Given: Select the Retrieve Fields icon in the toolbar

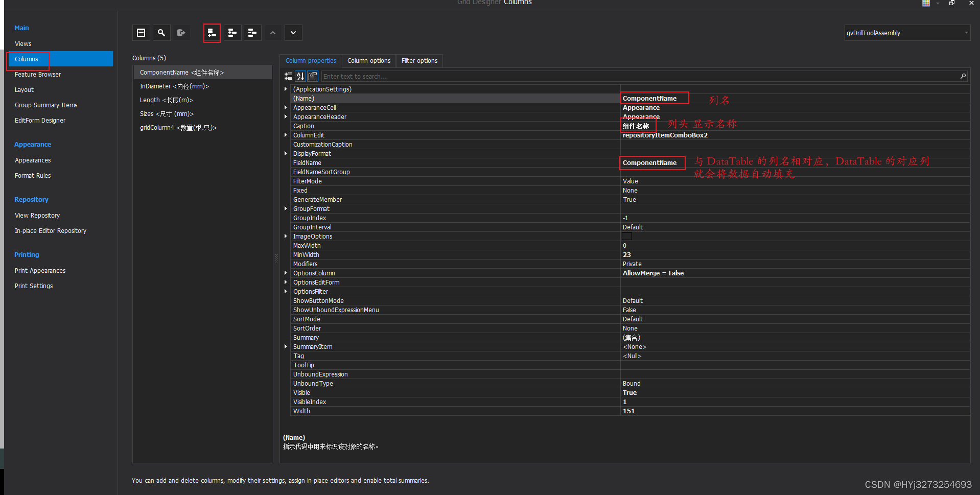Looking at the screenshot, I should (x=181, y=32).
